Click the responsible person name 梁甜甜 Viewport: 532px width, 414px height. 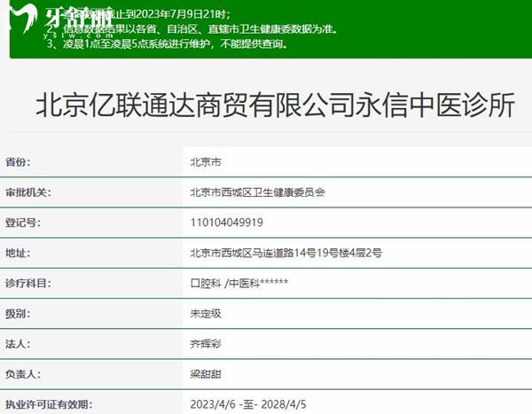coord(205,374)
